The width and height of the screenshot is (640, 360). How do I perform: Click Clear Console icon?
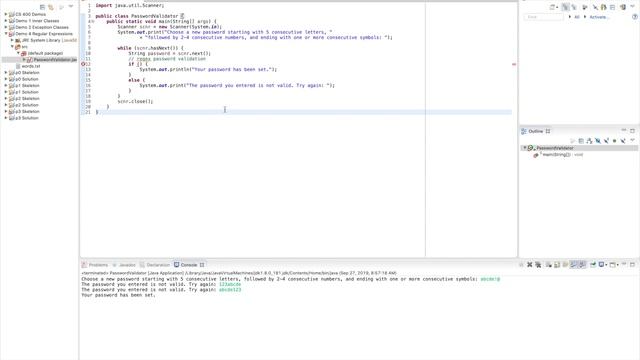[x=549, y=265]
